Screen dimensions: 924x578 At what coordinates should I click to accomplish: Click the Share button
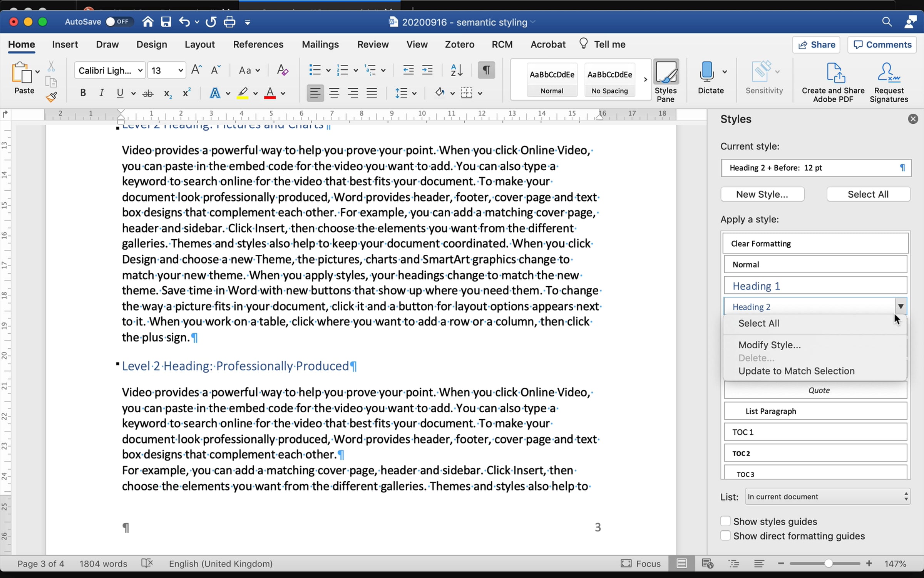816,45
